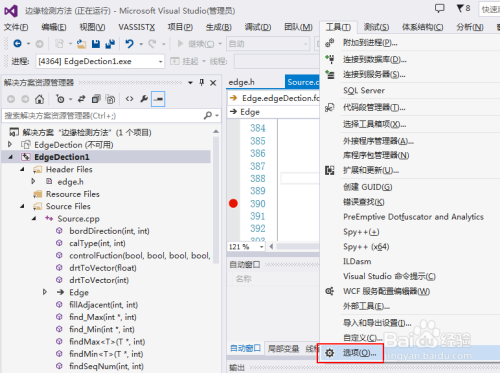The height and width of the screenshot is (373, 500).
Task: Collapse the Header Files folder
Action: (x=22, y=169)
